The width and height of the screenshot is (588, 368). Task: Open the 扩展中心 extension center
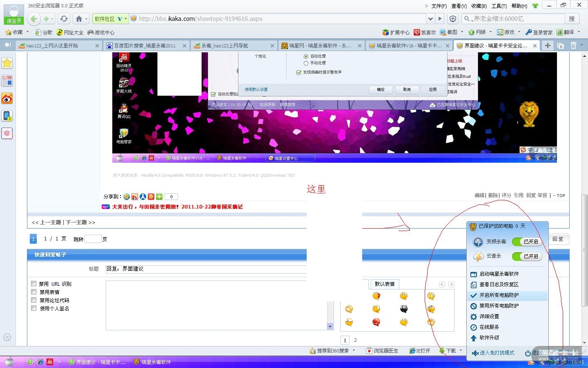point(396,32)
